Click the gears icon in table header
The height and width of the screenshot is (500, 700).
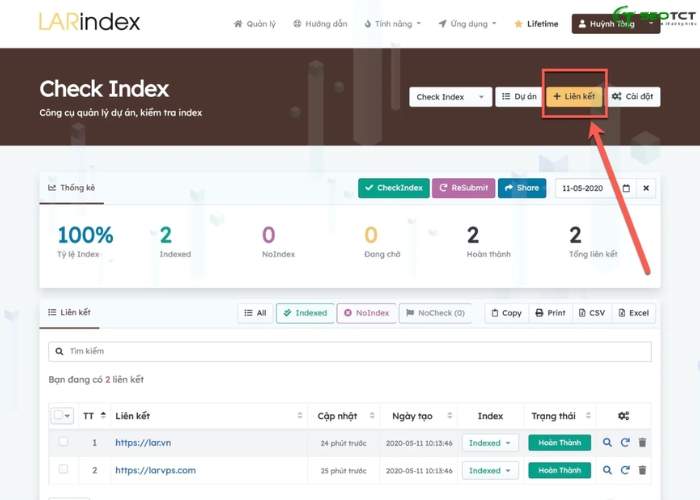624,416
